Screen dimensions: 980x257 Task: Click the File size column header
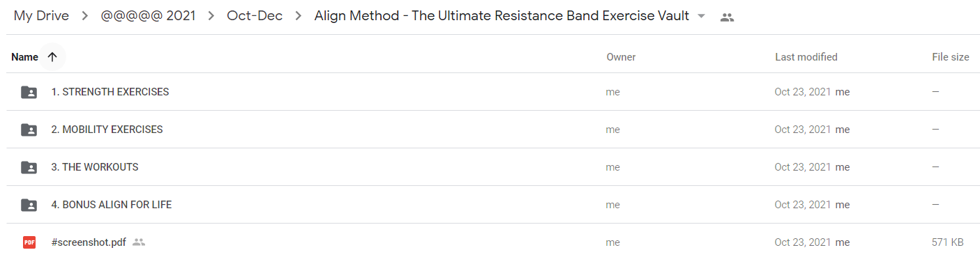tap(951, 57)
